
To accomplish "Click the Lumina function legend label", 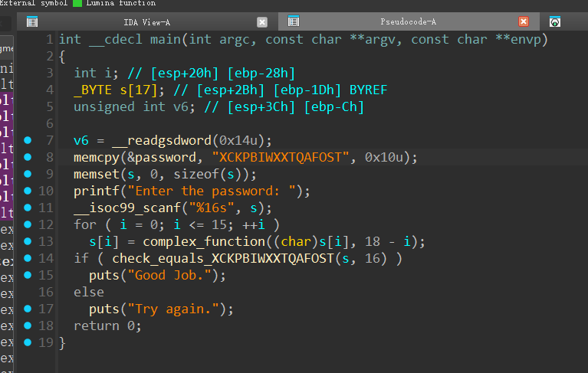I will point(121,3).
